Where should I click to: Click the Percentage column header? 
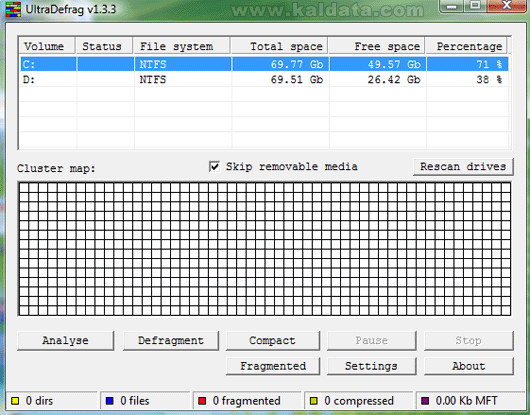pyautogui.click(x=466, y=46)
